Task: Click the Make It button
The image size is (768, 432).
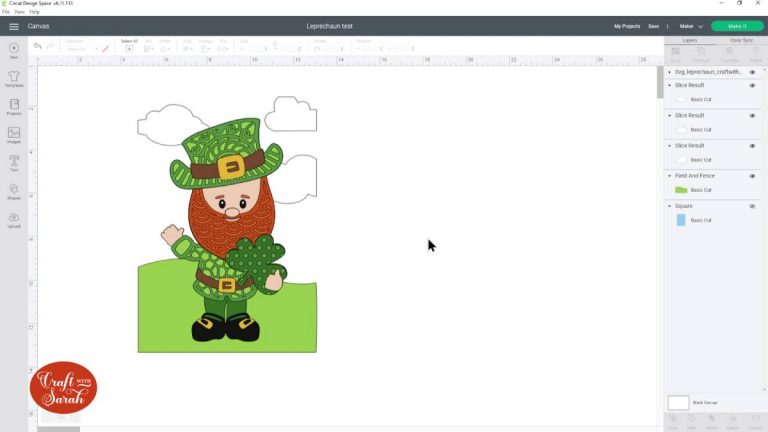Action: click(737, 26)
